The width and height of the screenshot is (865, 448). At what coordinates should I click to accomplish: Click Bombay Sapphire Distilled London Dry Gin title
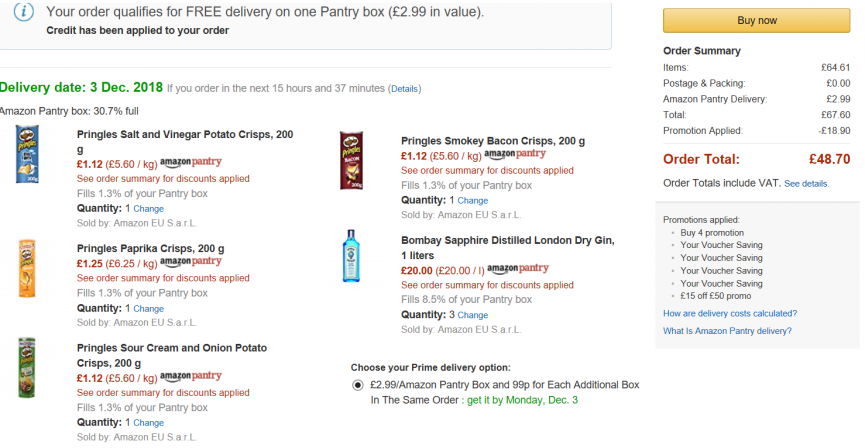click(x=508, y=248)
